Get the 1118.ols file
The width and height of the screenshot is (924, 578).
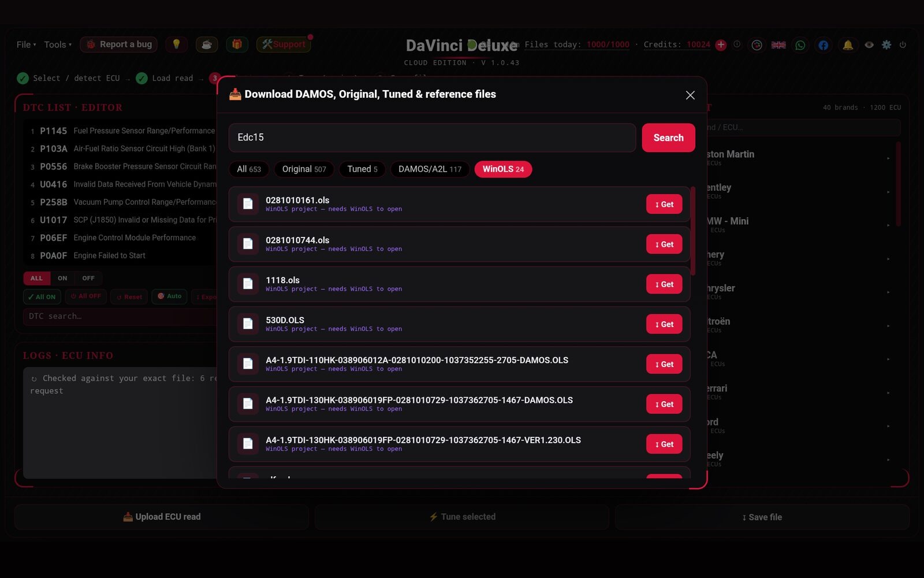click(x=664, y=284)
